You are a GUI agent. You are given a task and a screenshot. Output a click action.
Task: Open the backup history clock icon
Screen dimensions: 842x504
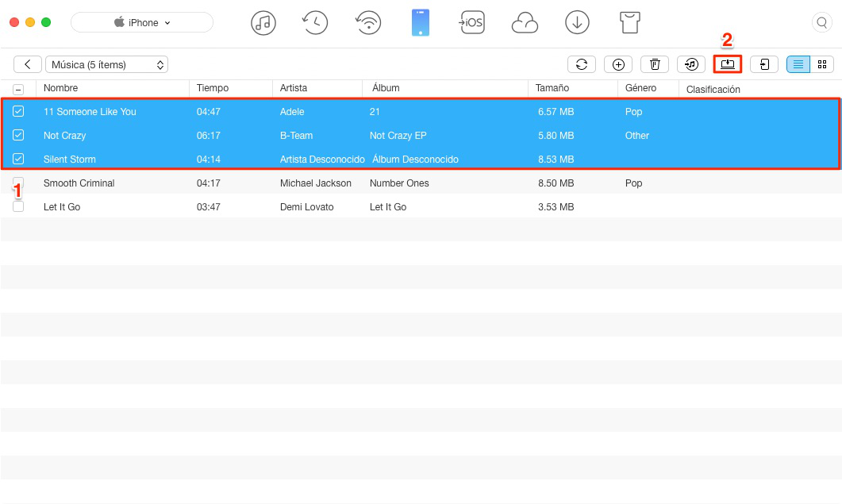pos(315,23)
